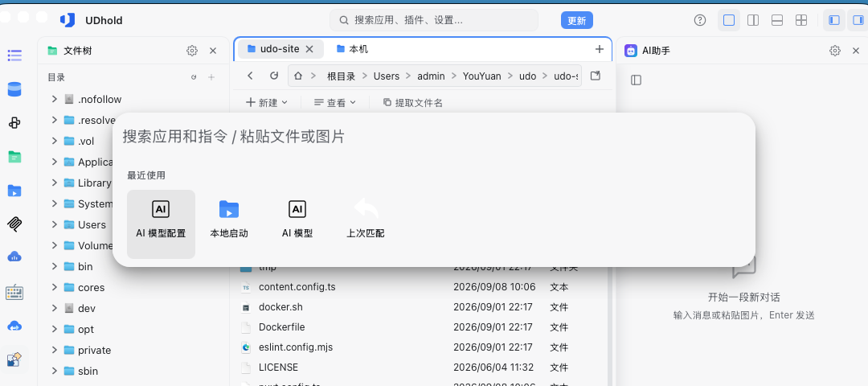Switch to single pane layout

click(x=729, y=20)
